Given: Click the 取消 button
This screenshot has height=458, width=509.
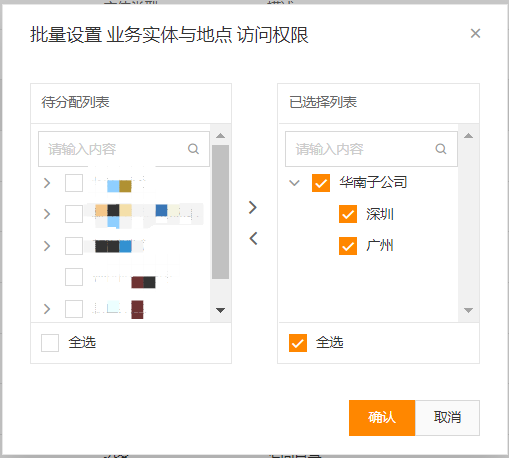Looking at the screenshot, I should (447, 418).
